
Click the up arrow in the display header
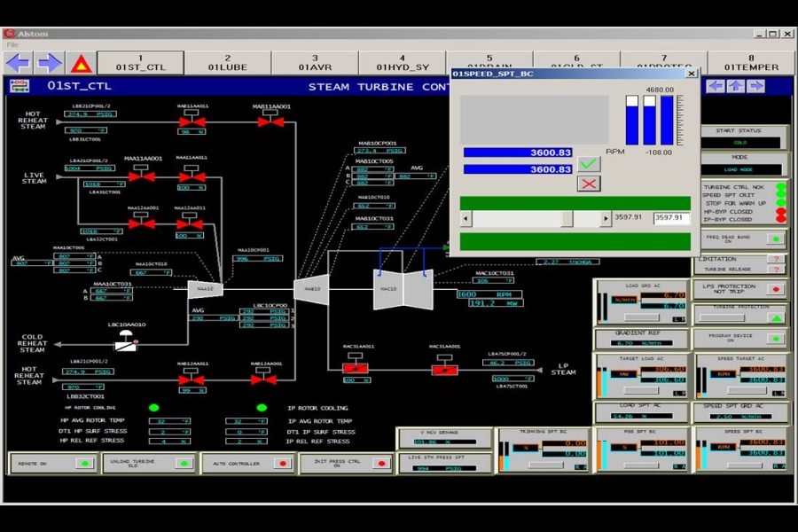736,86
